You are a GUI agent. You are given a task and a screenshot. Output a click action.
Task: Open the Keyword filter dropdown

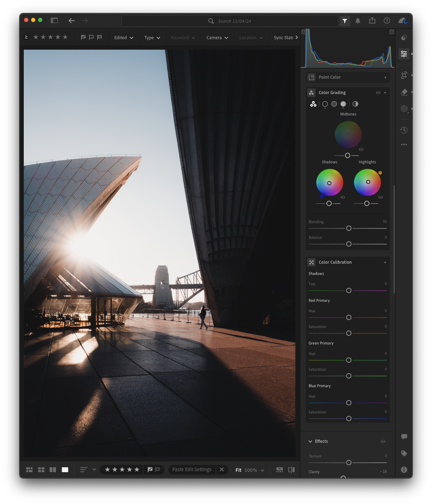coord(183,37)
